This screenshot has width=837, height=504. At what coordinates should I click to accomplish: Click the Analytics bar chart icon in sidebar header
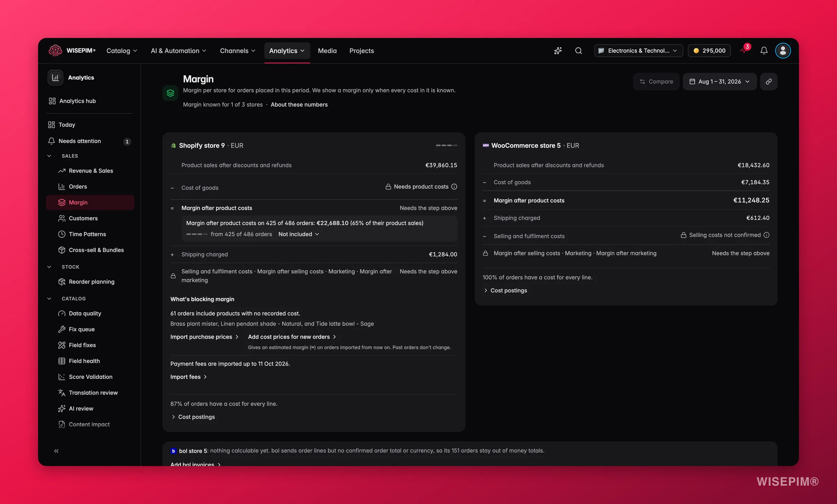(x=55, y=77)
